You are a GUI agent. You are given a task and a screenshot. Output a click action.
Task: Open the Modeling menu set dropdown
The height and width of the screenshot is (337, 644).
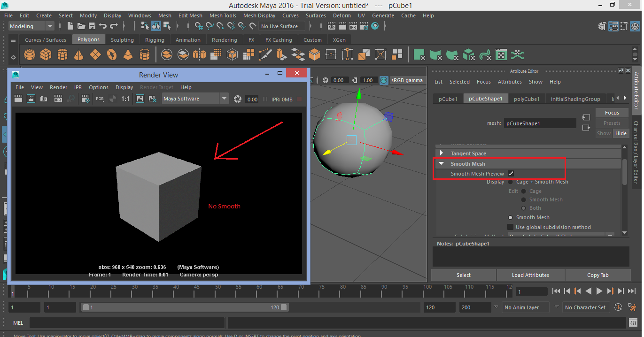[x=31, y=26]
